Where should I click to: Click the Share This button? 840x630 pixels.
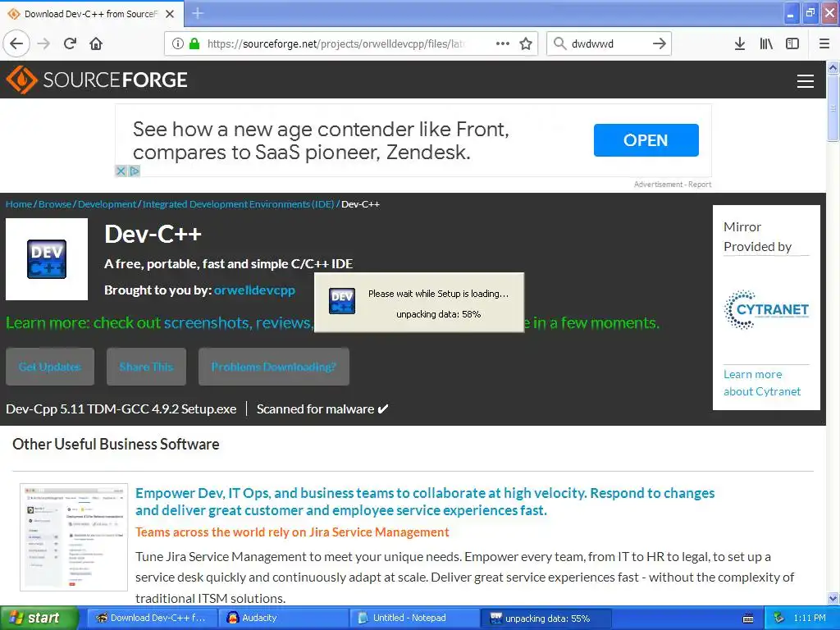click(146, 367)
